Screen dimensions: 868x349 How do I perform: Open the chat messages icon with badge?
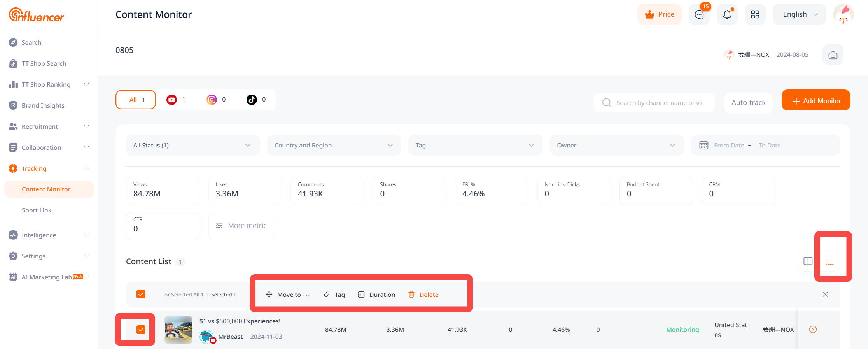pyautogui.click(x=699, y=15)
